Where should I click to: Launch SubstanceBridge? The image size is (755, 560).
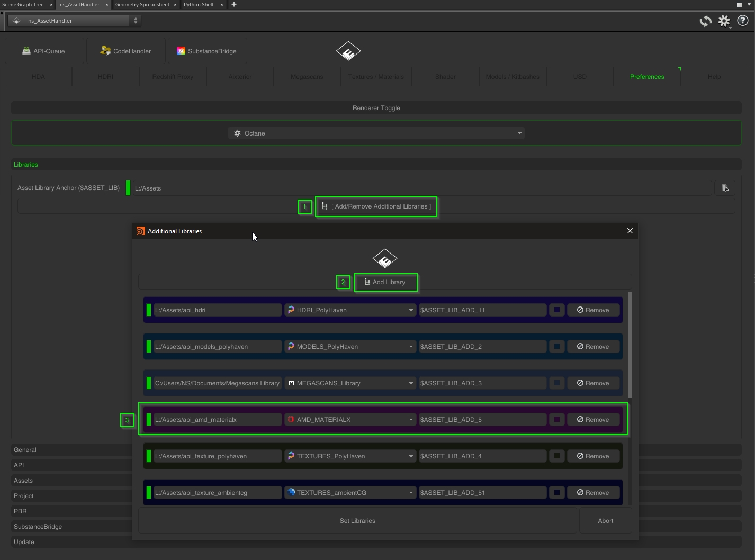(x=207, y=51)
